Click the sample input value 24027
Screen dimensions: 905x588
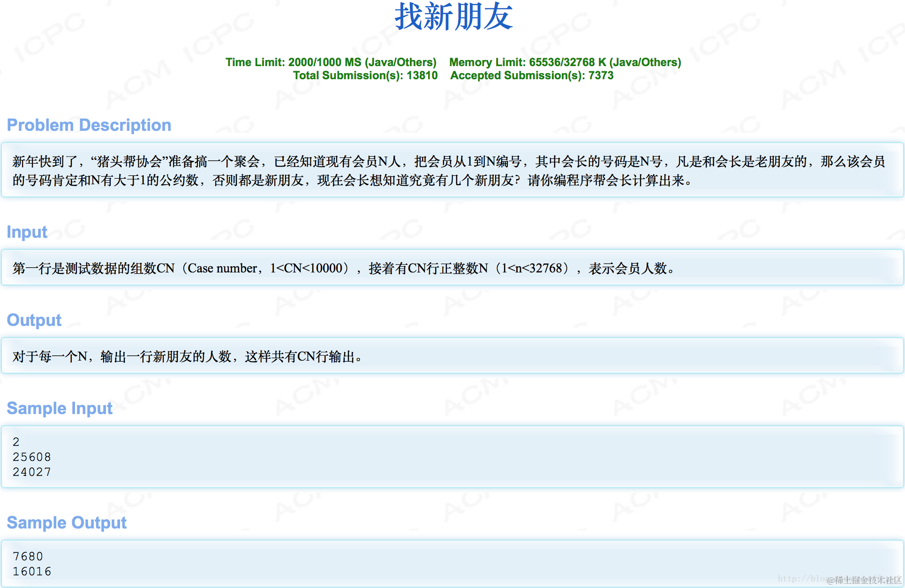(x=32, y=472)
